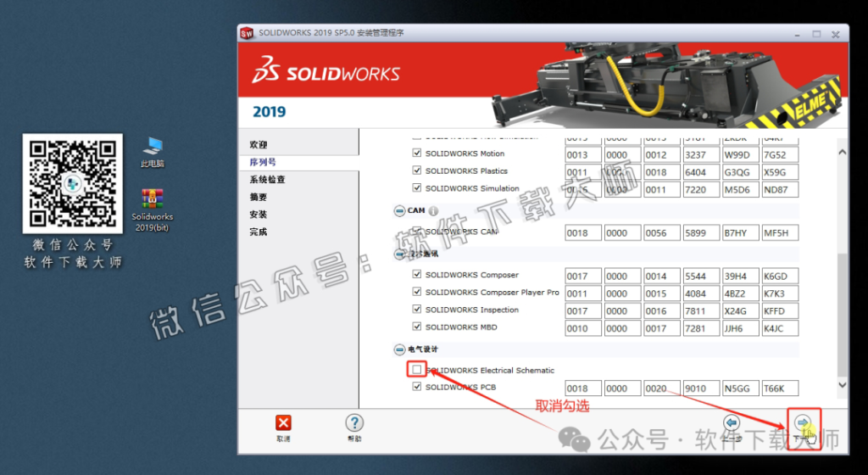This screenshot has width=868, height=475.
Task: Select the Solidworks 2019(bit) archive icon
Action: (153, 210)
